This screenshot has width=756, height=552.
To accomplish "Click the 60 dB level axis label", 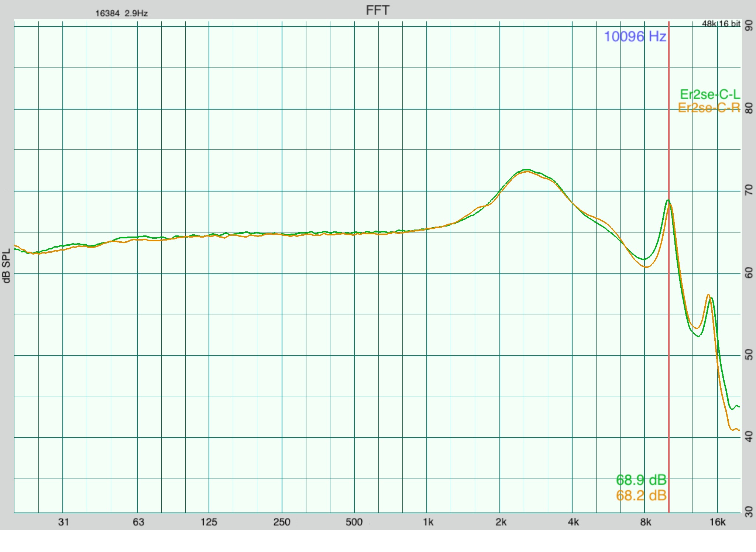I will tap(749, 273).
